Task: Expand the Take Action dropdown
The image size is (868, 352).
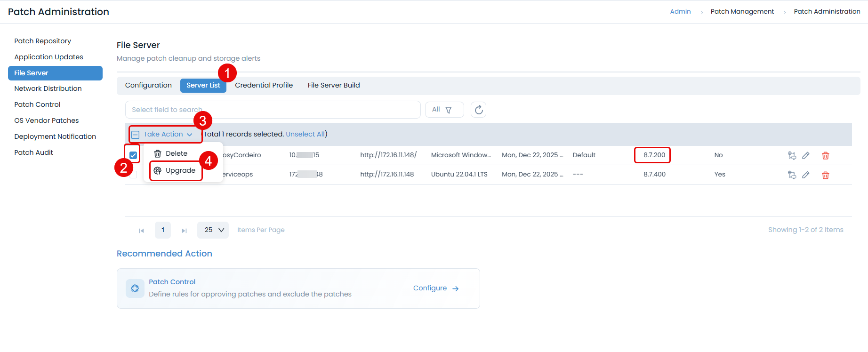Action: tap(168, 135)
